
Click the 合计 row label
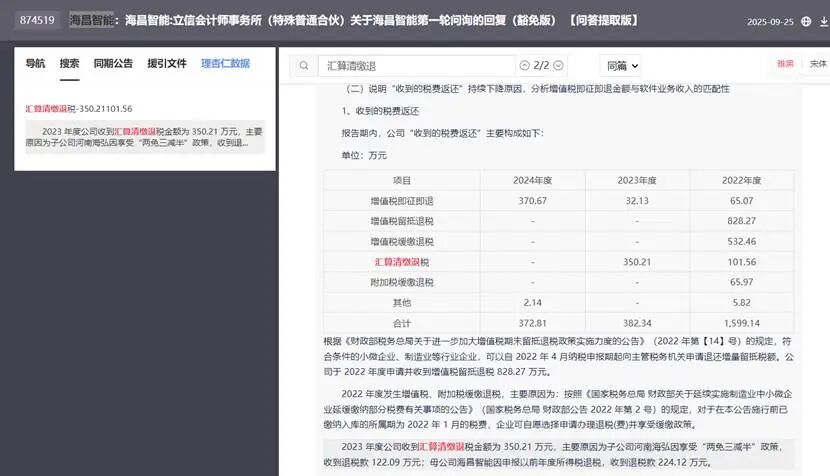coord(402,324)
